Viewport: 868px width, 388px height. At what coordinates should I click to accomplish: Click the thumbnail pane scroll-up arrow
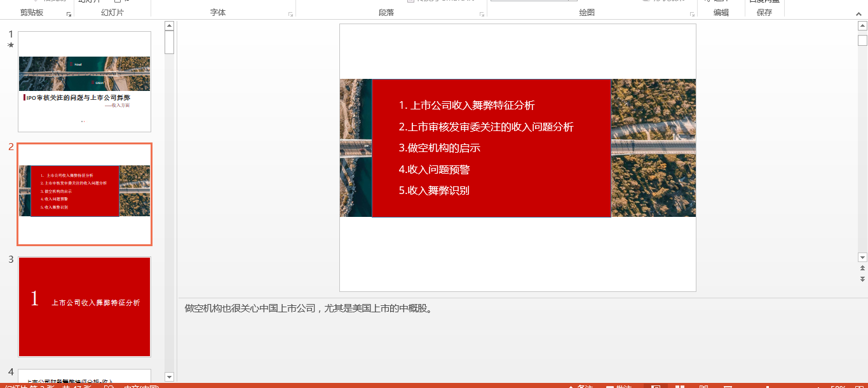point(169,25)
